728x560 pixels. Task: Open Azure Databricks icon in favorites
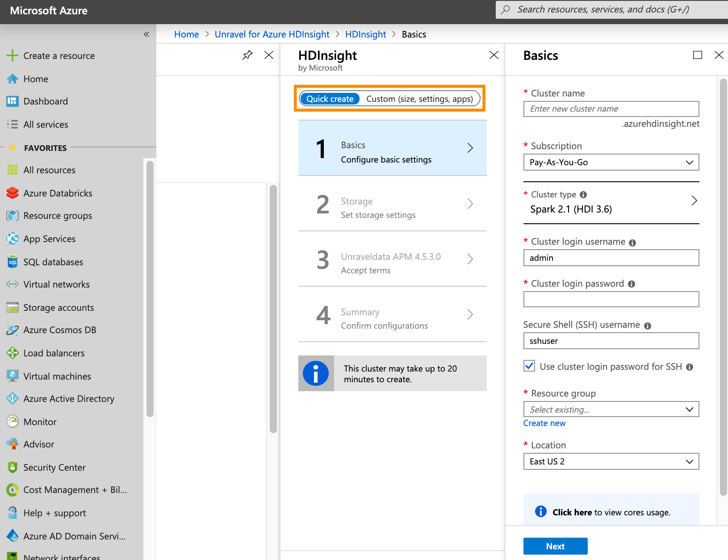pos(13,193)
